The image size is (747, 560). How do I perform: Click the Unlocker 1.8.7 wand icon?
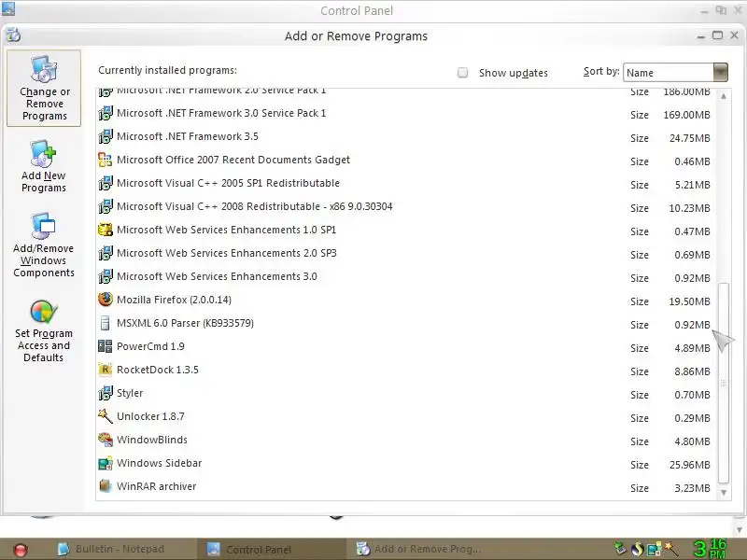(x=106, y=416)
